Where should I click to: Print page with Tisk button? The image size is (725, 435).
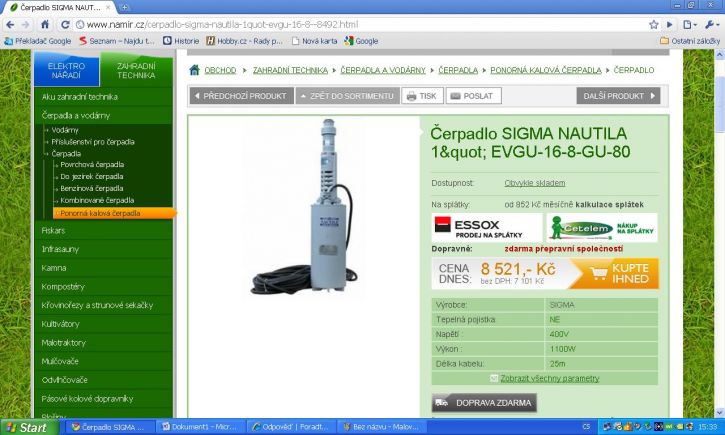tap(422, 96)
